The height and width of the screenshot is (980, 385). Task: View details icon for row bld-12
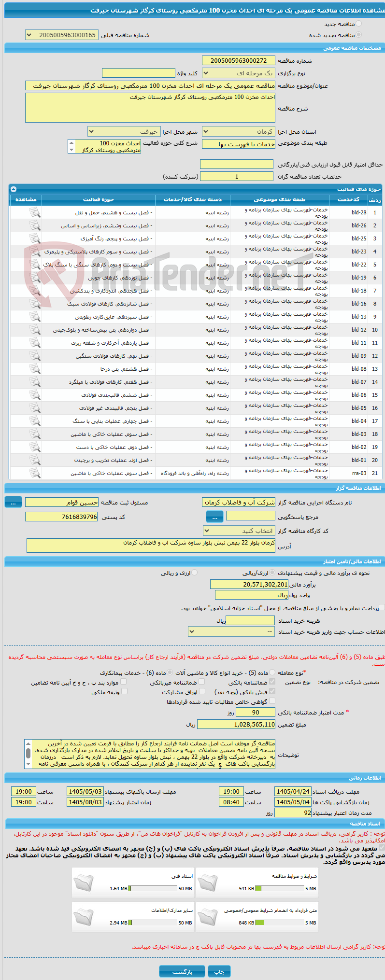[35, 330]
